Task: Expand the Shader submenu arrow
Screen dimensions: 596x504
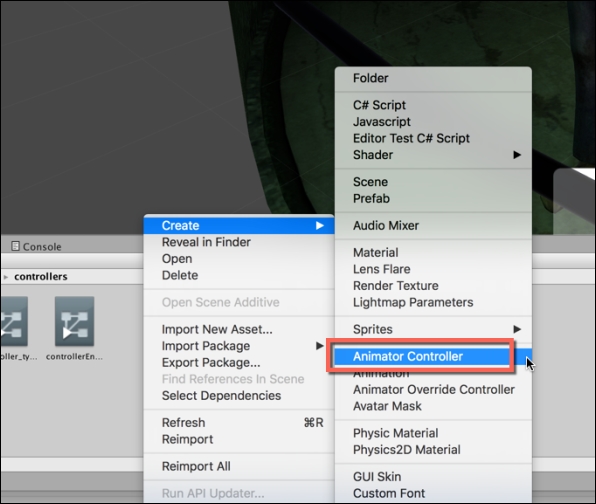Action: [x=517, y=155]
